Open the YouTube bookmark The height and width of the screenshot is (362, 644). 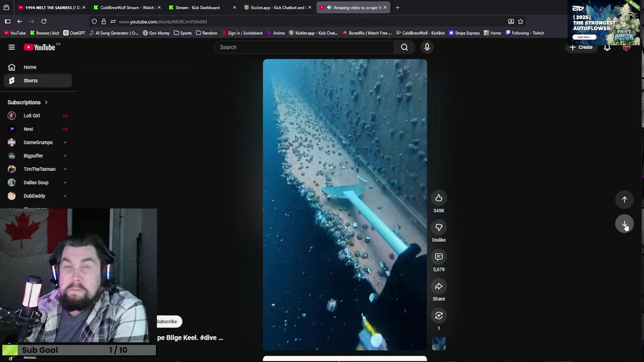pos(14,33)
